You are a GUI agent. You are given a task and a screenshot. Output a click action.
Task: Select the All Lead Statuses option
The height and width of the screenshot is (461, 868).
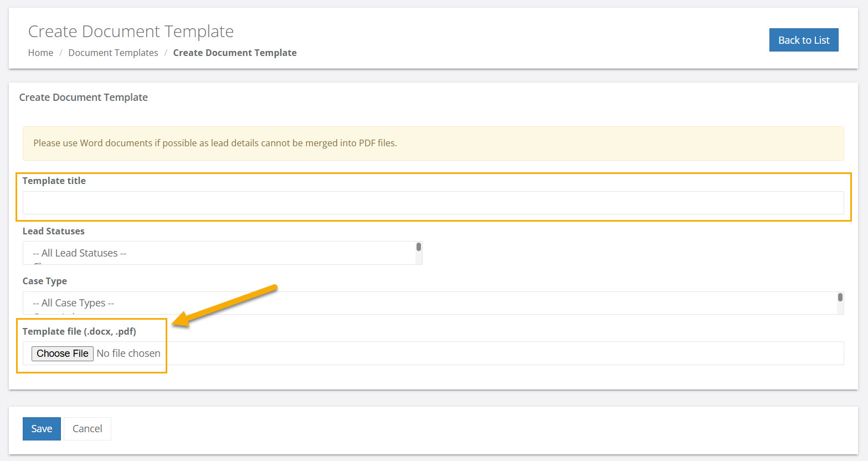[80, 253]
